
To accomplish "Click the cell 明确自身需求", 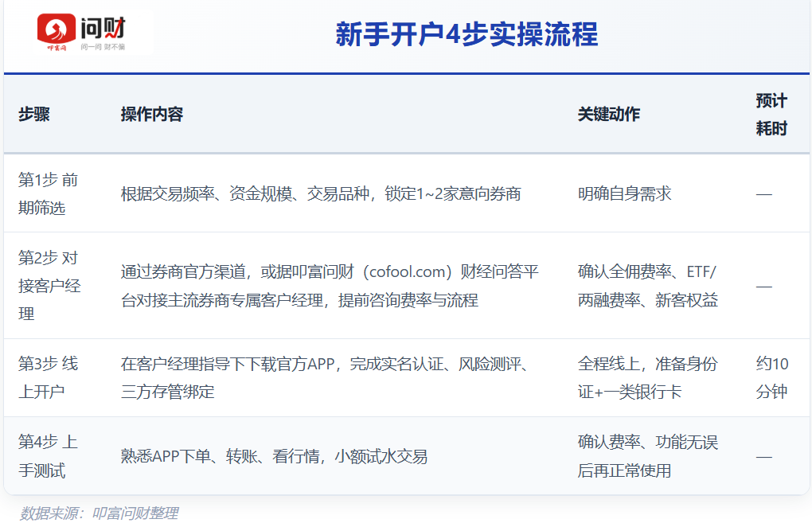I will [625, 193].
